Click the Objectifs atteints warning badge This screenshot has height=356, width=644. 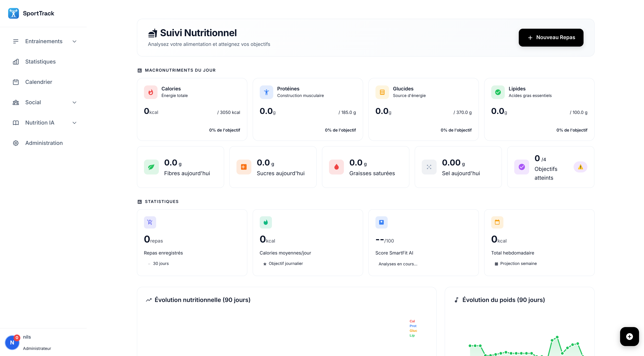(x=581, y=167)
